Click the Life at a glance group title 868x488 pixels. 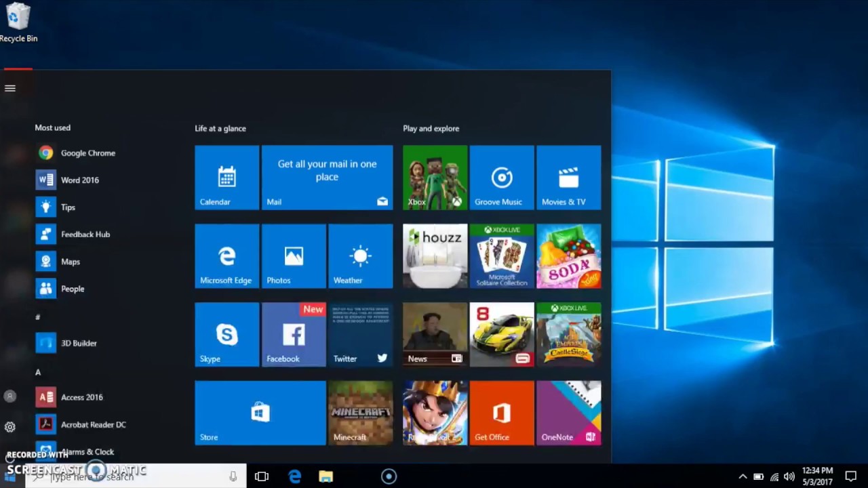[x=220, y=128]
